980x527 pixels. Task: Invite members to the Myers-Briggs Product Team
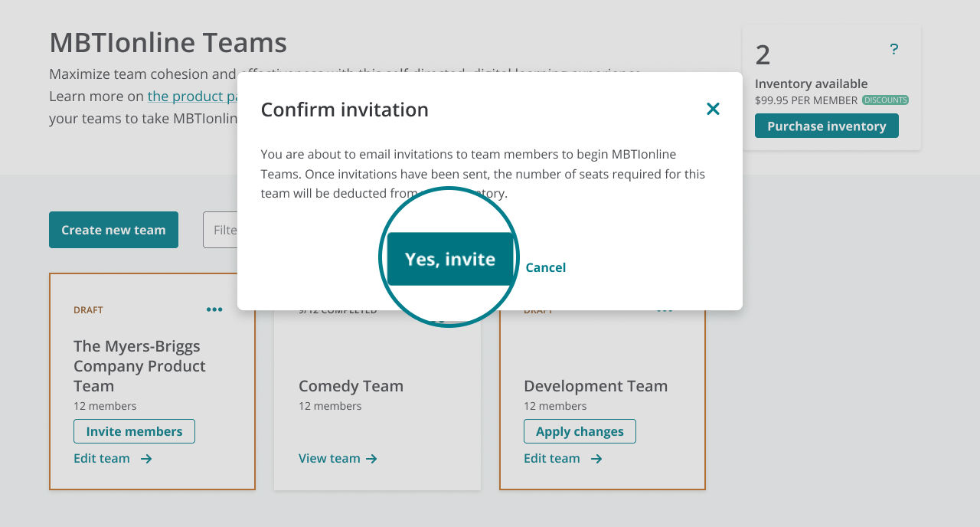click(134, 431)
